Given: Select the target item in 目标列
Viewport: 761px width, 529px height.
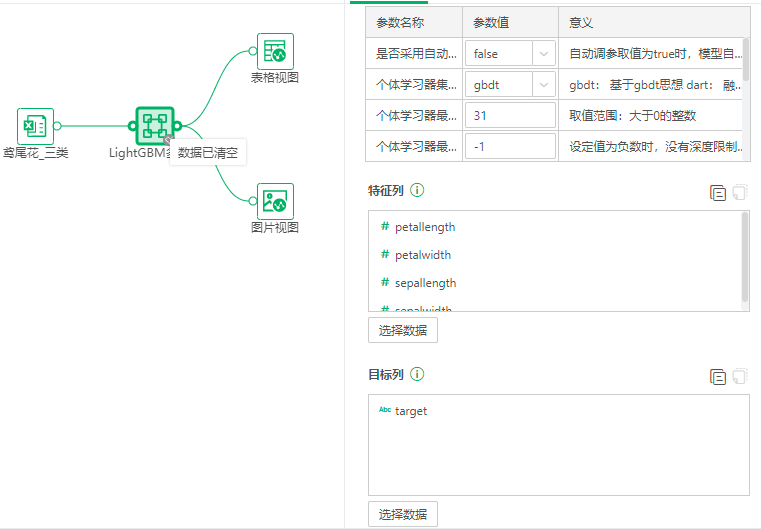Looking at the screenshot, I should pyautogui.click(x=410, y=411).
